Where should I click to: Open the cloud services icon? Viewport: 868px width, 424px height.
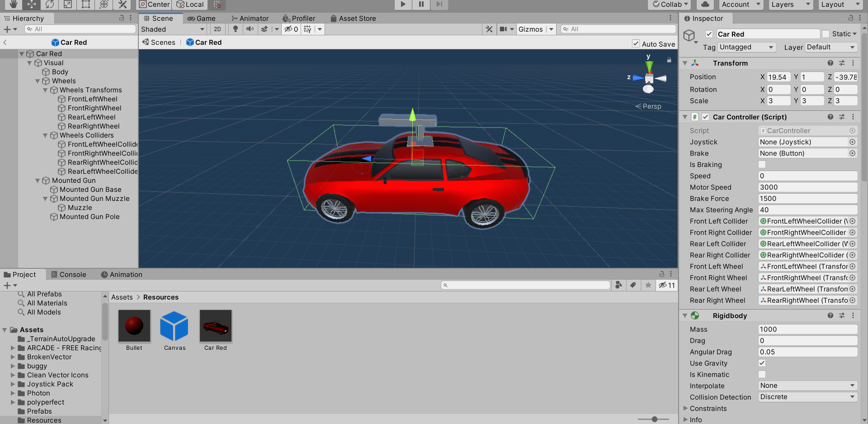coord(705,5)
